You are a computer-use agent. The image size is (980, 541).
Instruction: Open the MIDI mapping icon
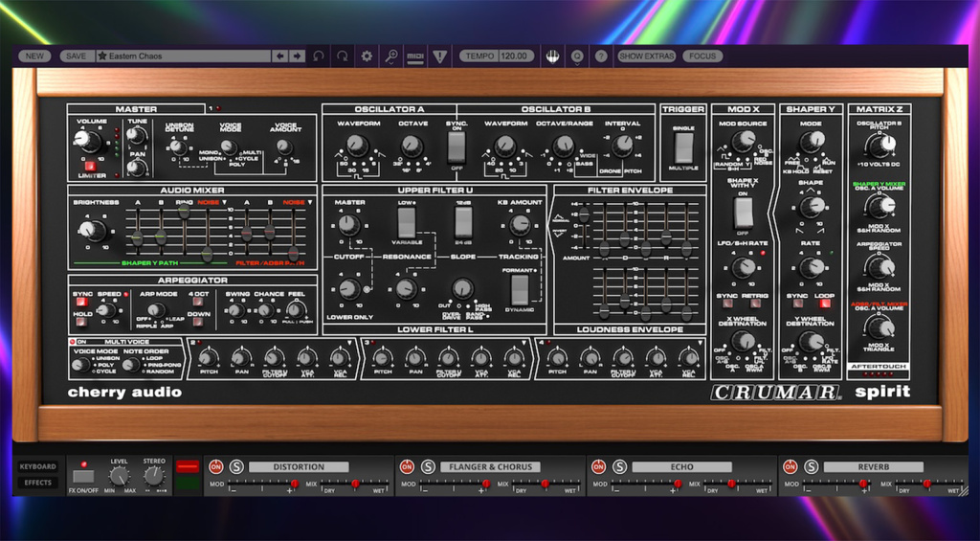[x=415, y=56]
